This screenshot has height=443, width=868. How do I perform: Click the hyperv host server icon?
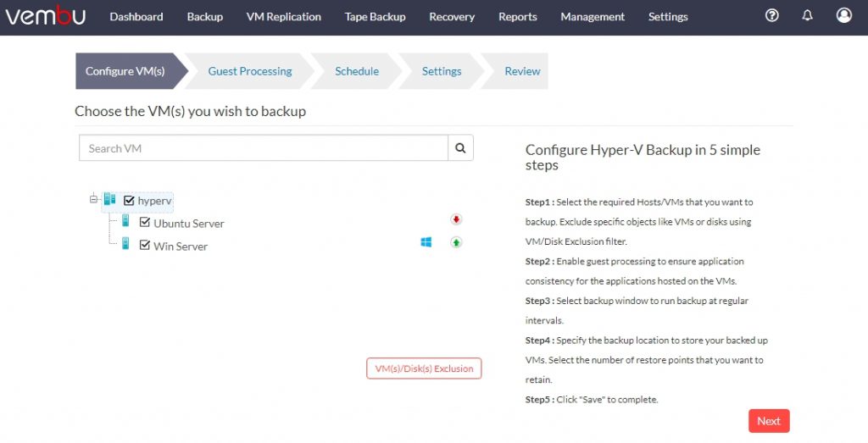[109, 199]
